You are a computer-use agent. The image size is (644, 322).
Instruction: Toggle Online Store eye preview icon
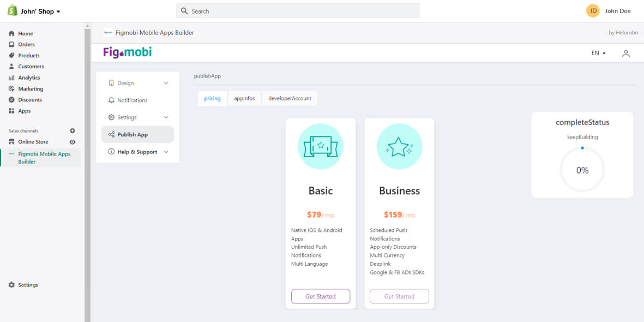pyautogui.click(x=73, y=142)
